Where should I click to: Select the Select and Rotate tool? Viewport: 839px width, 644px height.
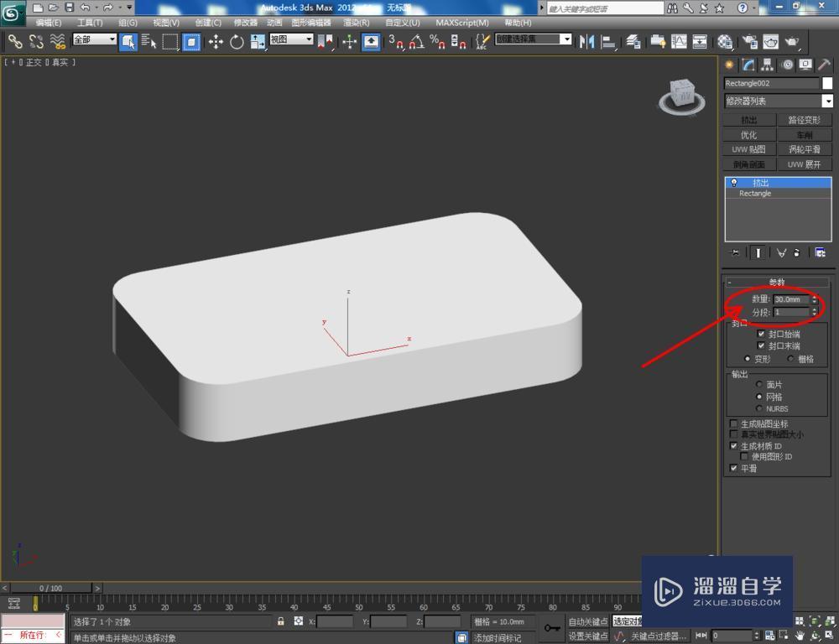[238, 40]
